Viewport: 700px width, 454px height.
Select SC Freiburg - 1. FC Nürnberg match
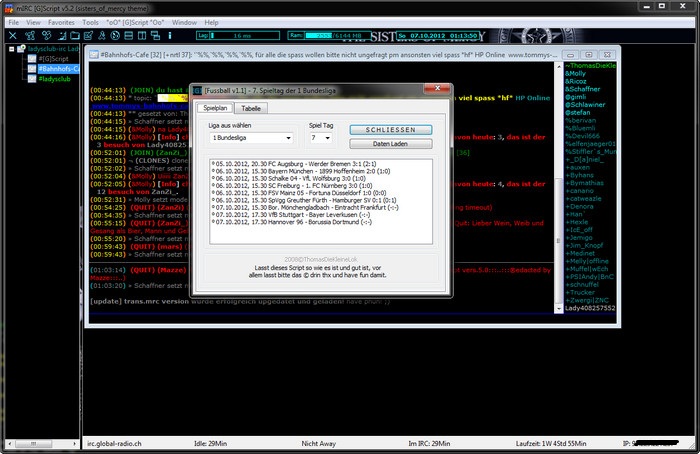[292, 185]
